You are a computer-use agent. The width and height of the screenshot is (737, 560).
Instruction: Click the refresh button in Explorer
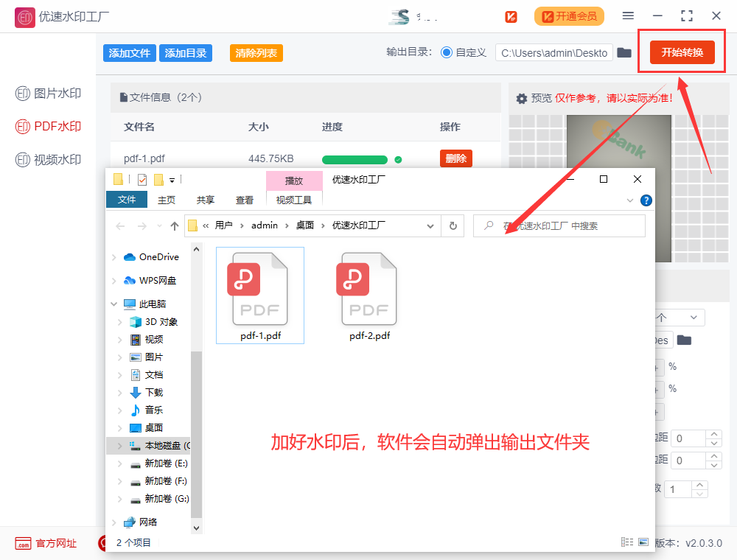[453, 226]
